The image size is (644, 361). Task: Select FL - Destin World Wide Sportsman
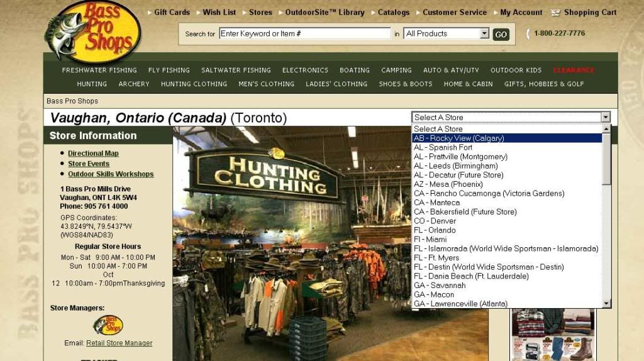507,267
